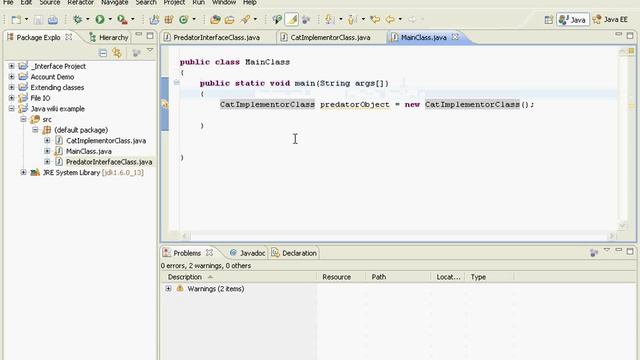Click the Type column header
Image resolution: width=640 pixels, height=360 pixels.
coord(490,277)
